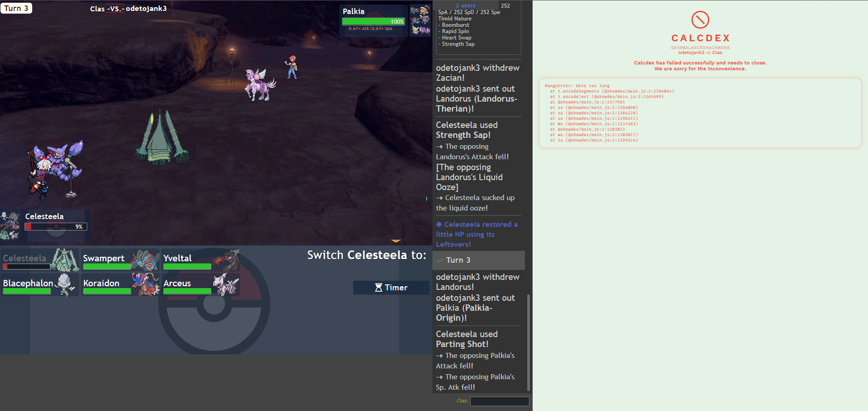Click the "Celesteela used Parting Shot!" log message

click(467, 339)
